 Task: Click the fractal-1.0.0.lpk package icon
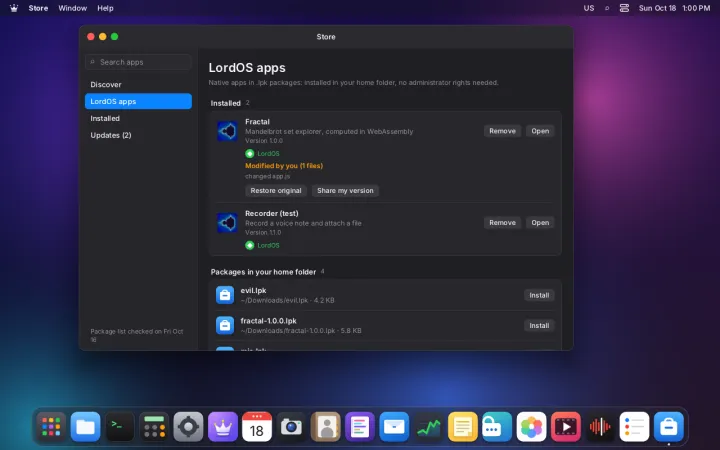point(225,325)
